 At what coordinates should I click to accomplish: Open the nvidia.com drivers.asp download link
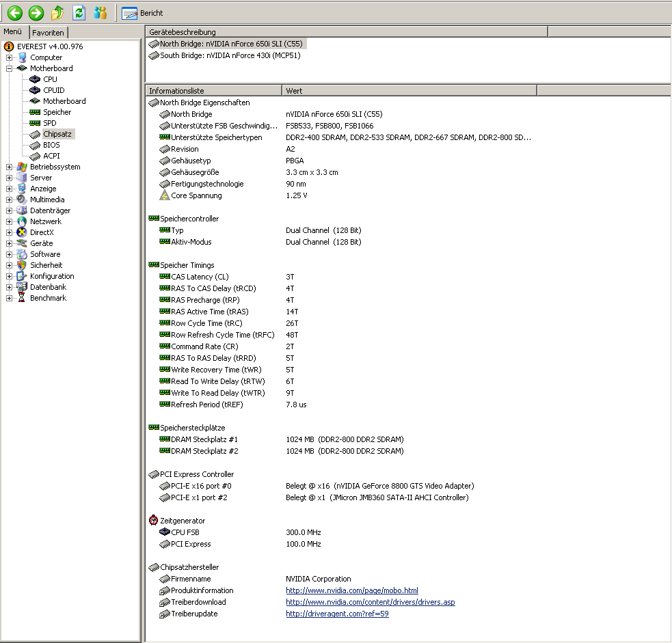[x=371, y=602]
